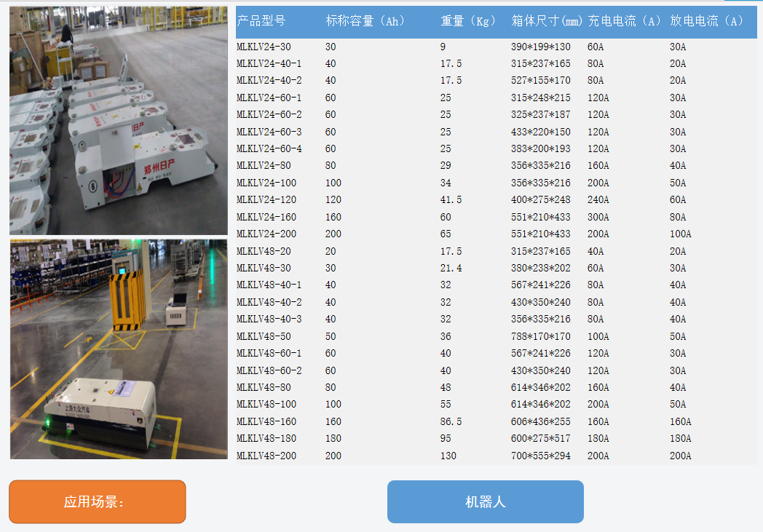The height and width of the screenshot is (532, 763).
Task: Open the 上海大众汽车 AGV charging photo
Action: 118,349
